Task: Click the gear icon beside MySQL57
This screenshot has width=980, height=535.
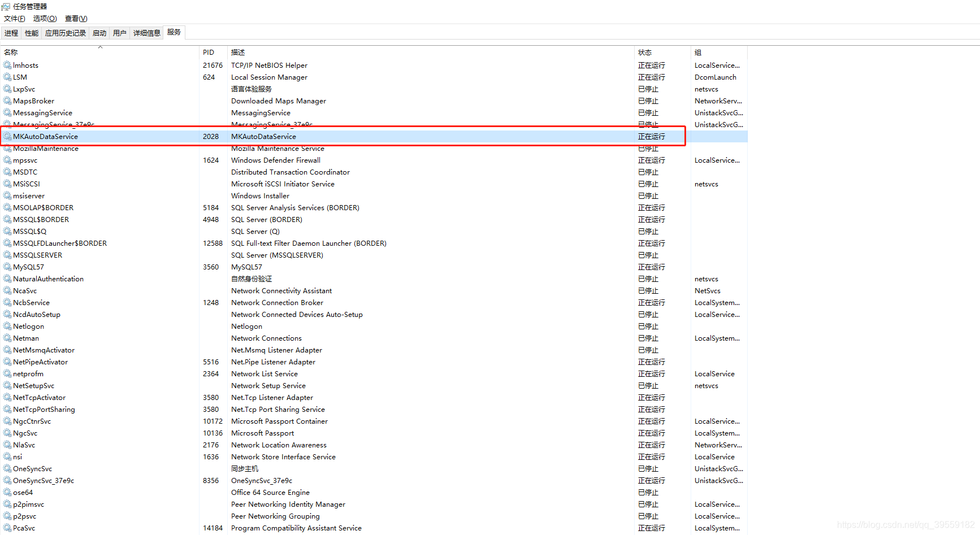Action: pos(7,267)
